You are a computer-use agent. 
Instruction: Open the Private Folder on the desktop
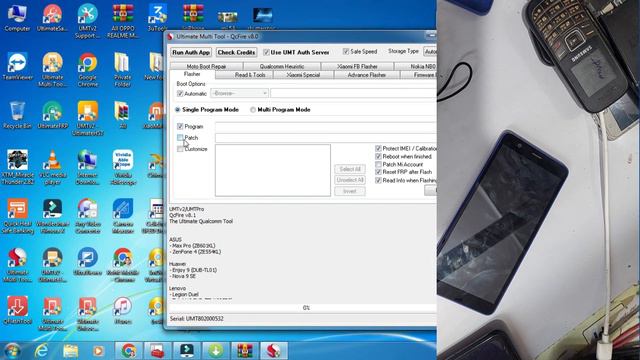[x=122, y=70]
